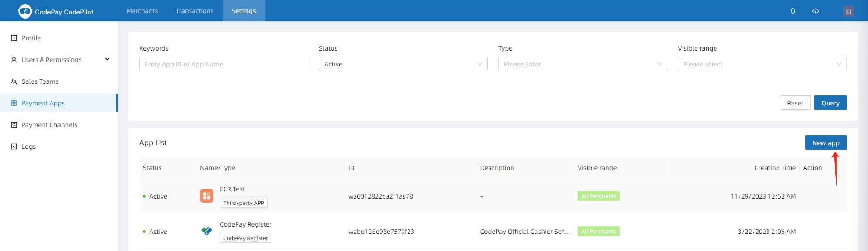Click the New app button
Viewport: 868px width, 251px height.
click(x=826, y=142)
